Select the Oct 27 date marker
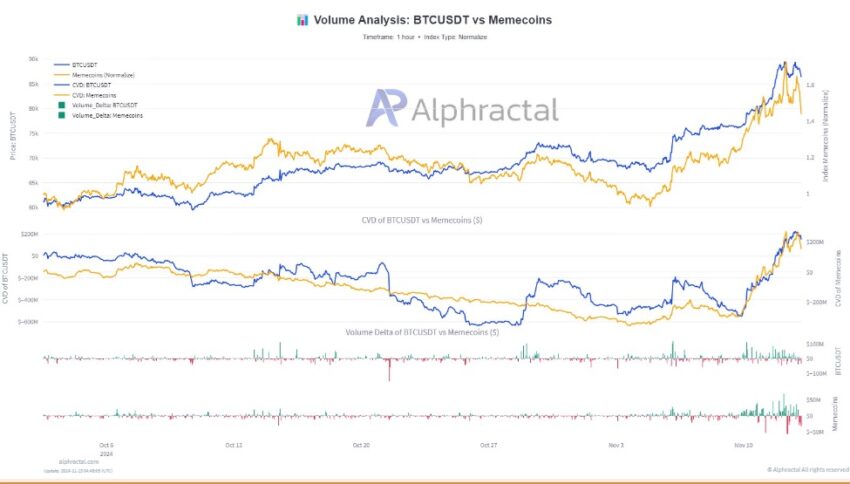850x484 pixels. [x=488, y=445]
